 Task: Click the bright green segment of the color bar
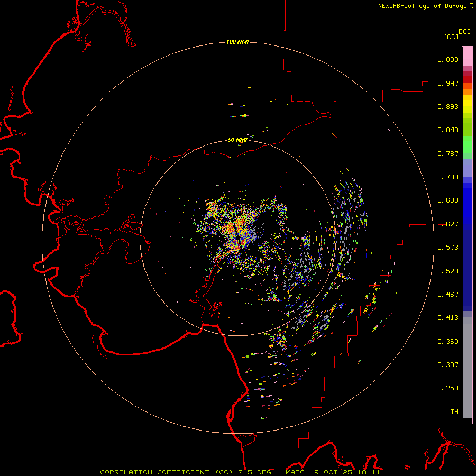click(x=467, y=144)
